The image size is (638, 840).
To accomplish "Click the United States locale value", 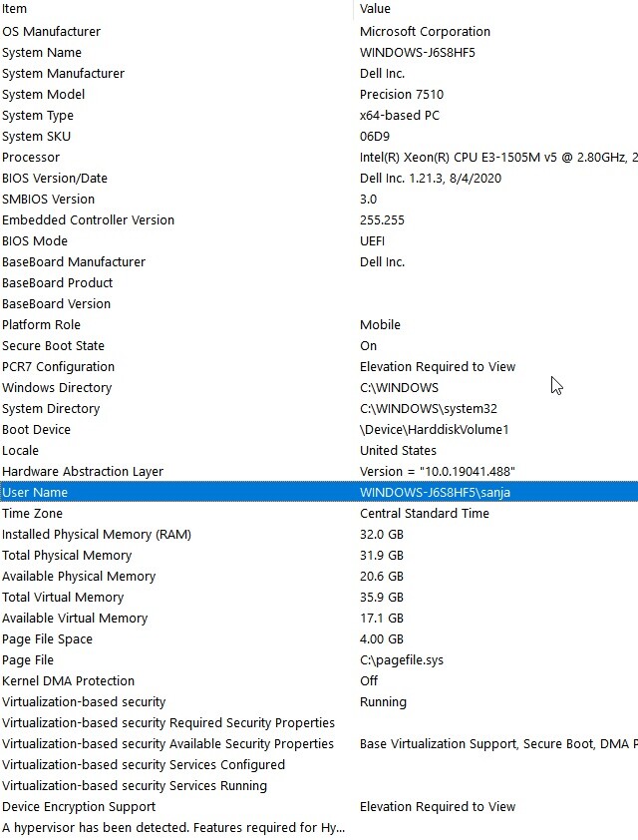I will (398, 451).
